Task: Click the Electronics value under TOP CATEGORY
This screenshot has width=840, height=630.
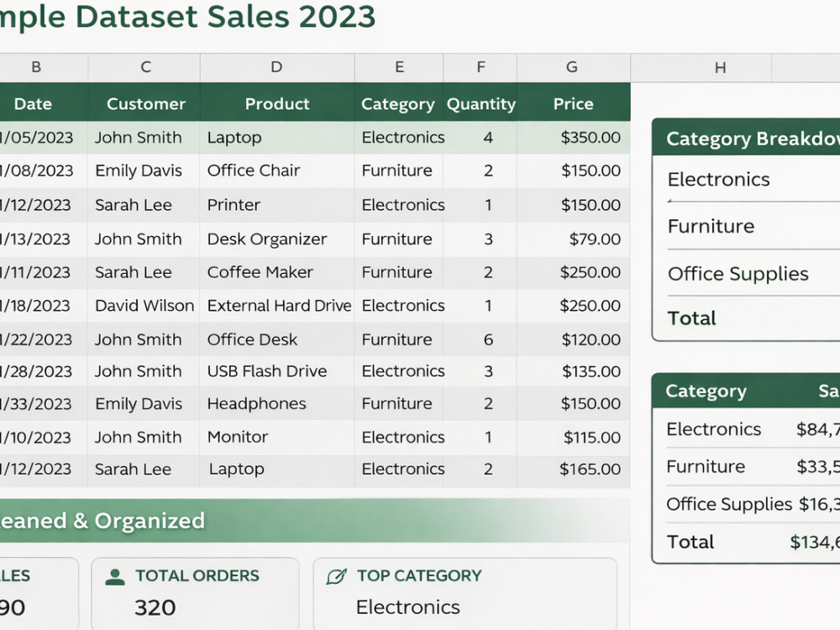Action: (x=407, y=607)
